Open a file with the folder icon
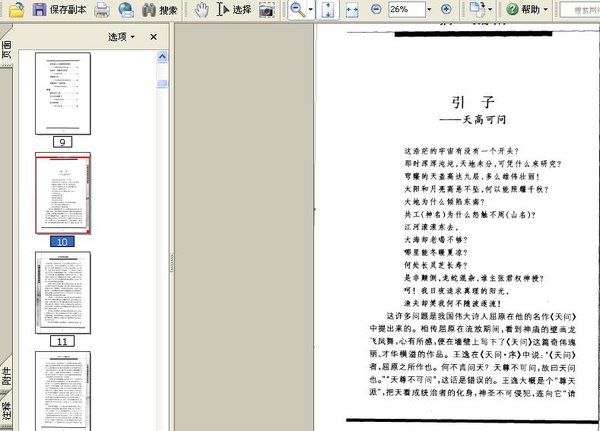Image resolution: width=600 pixels, height=431 pixels. pyautogui.click(x=16, y=9)
